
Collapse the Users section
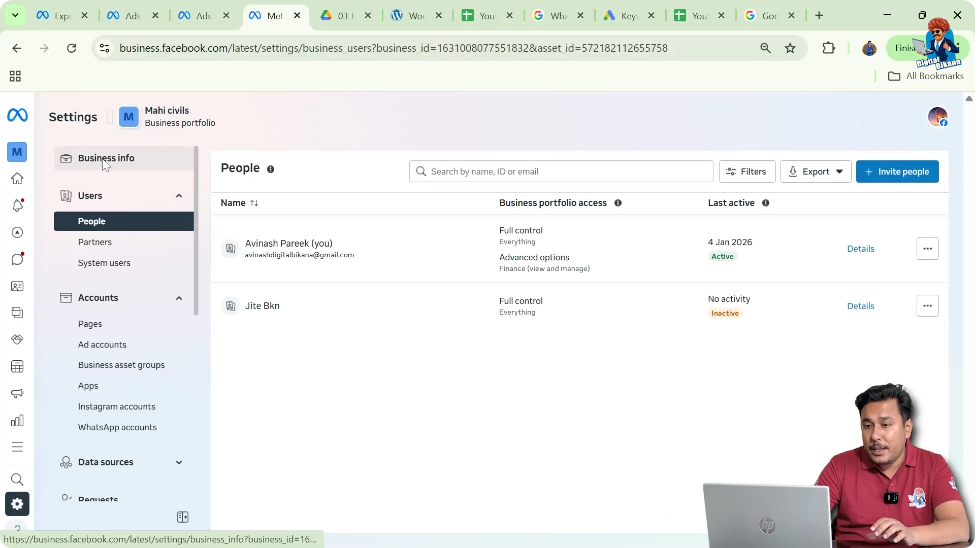tap(179, 196)
